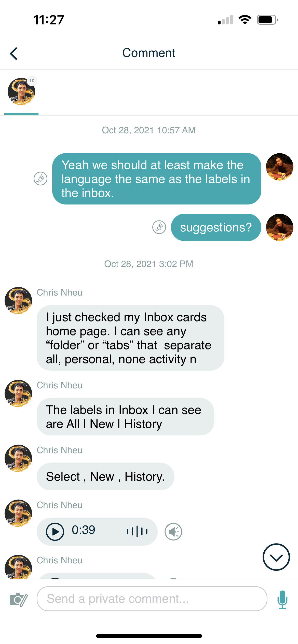Image resolution: width=298 pixels, height=644 pixels.
Task: Tap the speaker icon next to the 0:39 audio
Action: (173, 532)
